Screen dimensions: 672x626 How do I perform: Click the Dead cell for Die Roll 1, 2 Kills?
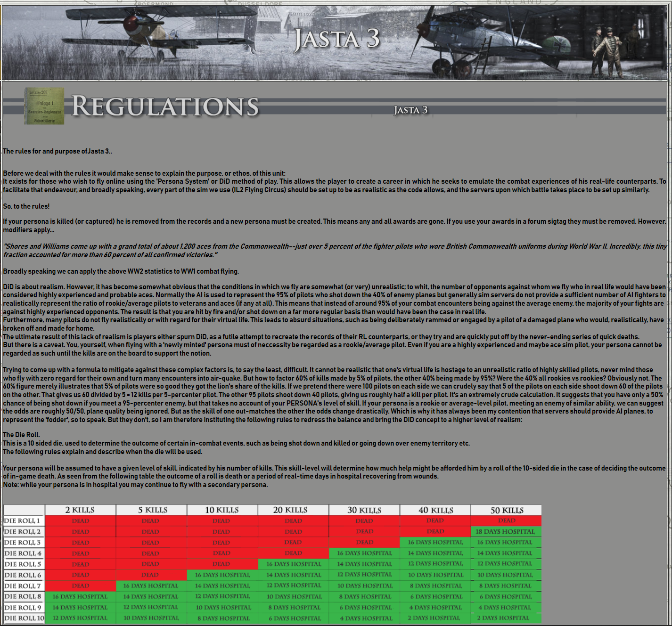[x=80, y=520]
